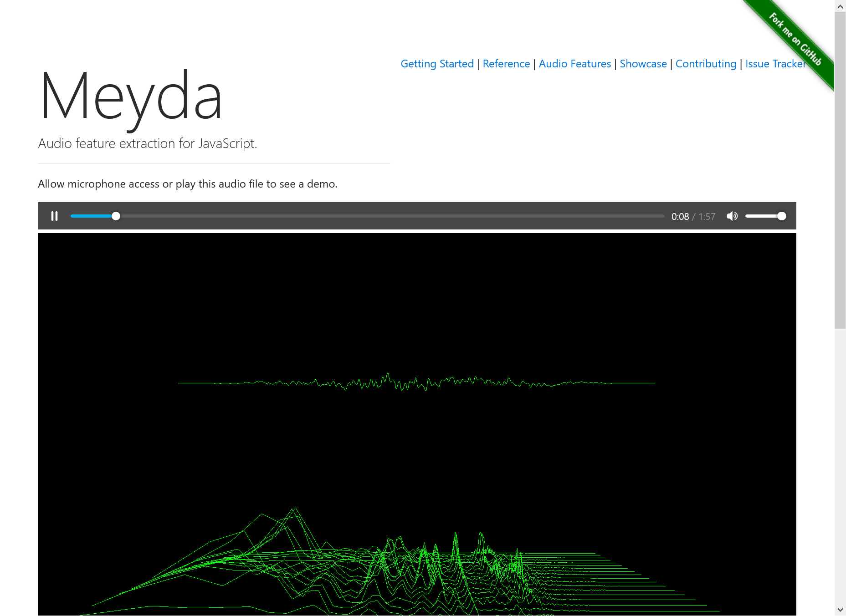Open the Reference page link

pos(506,64)
